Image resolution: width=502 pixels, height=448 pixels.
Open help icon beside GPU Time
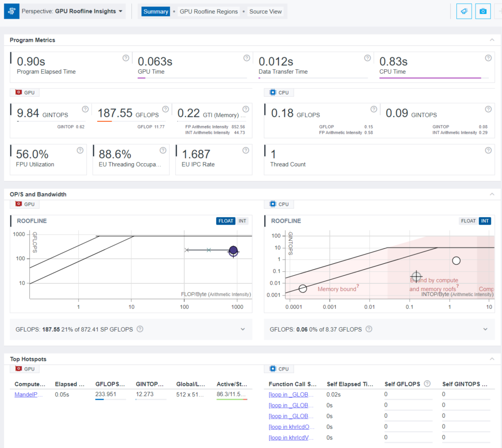246,58
